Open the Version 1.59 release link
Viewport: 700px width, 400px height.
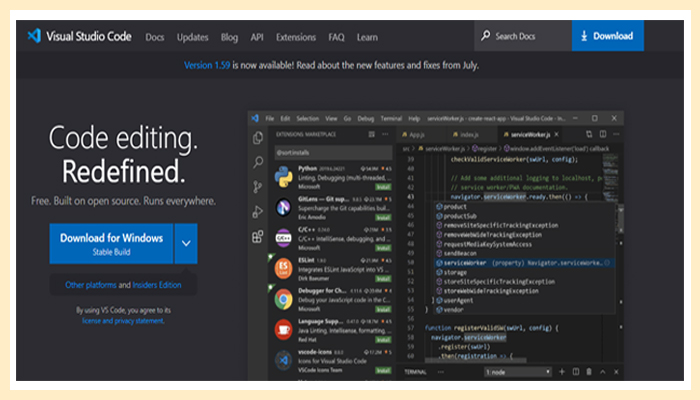[x=207, y=65]
